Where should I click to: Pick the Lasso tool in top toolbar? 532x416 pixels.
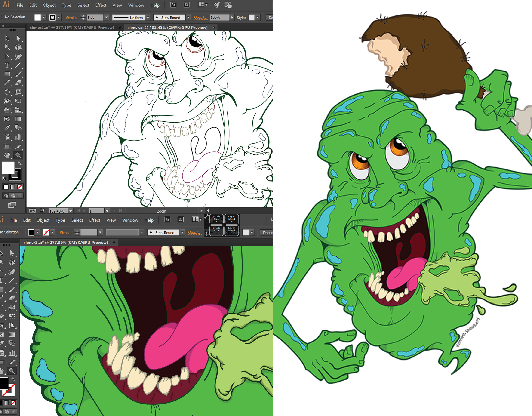[x=18, y=47]
